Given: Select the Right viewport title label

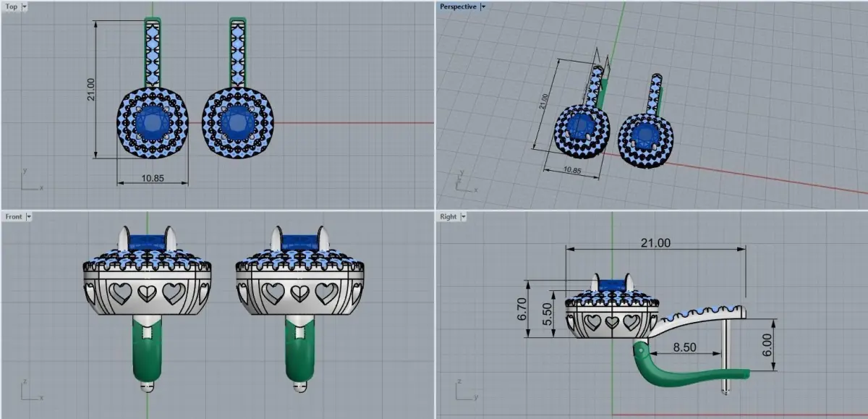Looking at the screenshot, I should click(x=448, y=216).
